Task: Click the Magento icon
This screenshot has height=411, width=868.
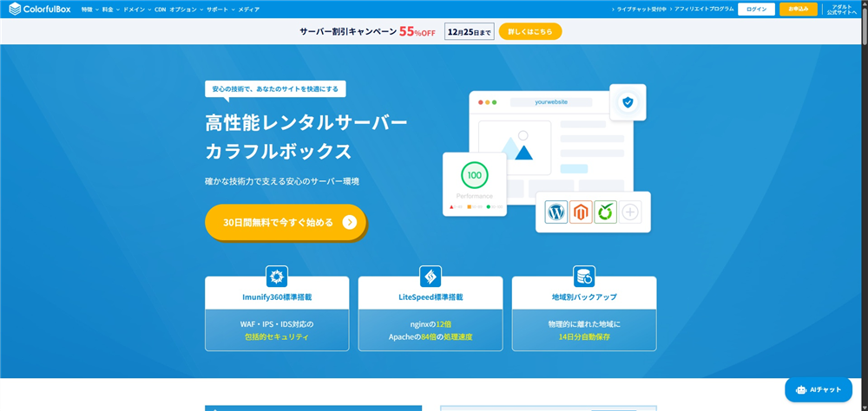Action: pos(581,212)
